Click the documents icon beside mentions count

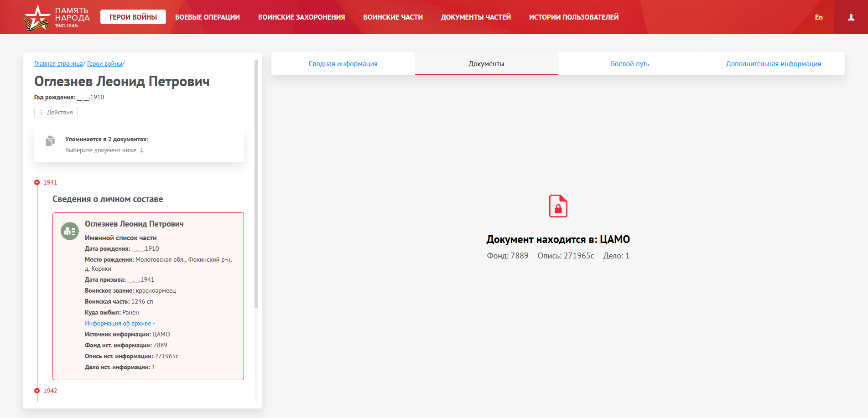tap(50, 141)
